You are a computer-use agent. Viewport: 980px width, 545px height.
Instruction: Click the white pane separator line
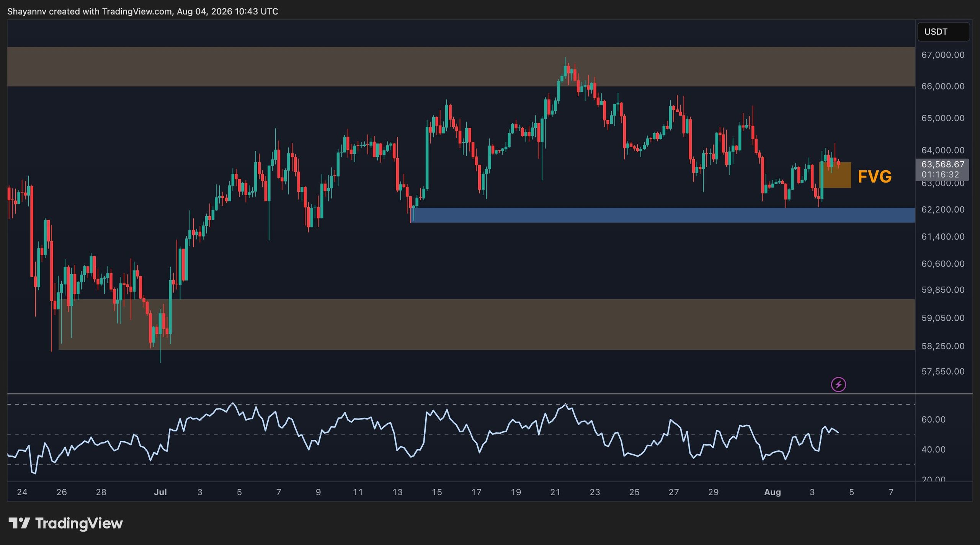click(490, 393)
